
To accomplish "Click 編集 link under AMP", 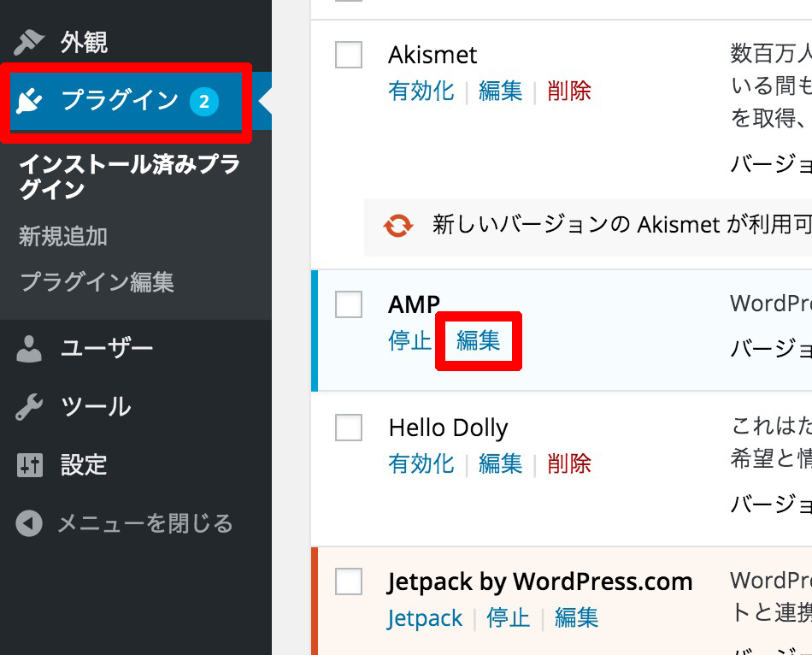I will point(478,340).
